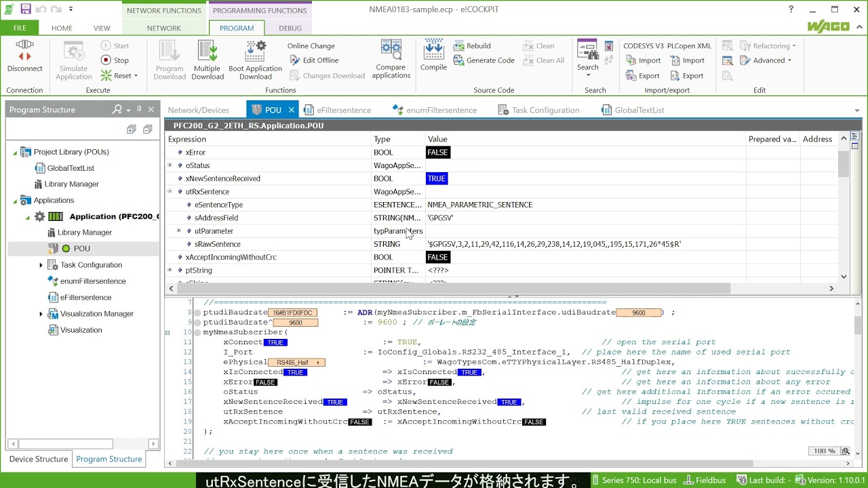Open the GlobalTextList tab
This screenshot has height=488, width=868.
[633, 110]
